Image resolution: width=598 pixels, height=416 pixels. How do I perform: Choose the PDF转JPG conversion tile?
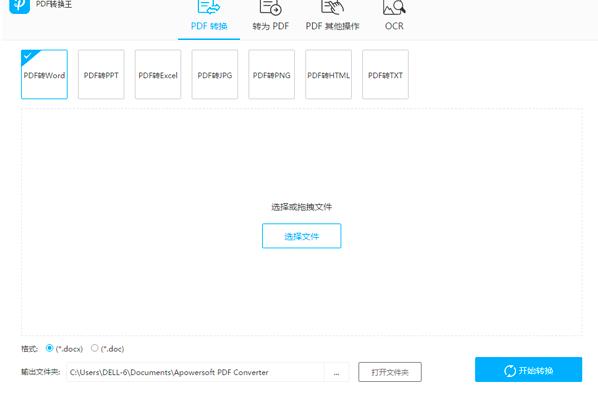point(215,74)
